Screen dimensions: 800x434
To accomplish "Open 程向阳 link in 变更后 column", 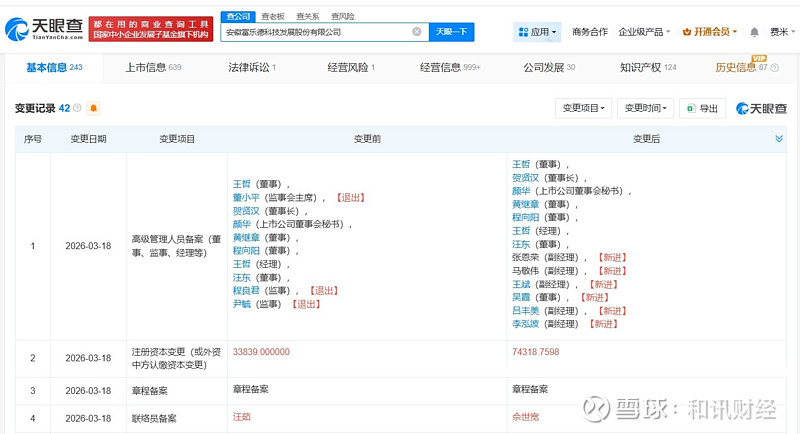I will click(x=526, y=217).
